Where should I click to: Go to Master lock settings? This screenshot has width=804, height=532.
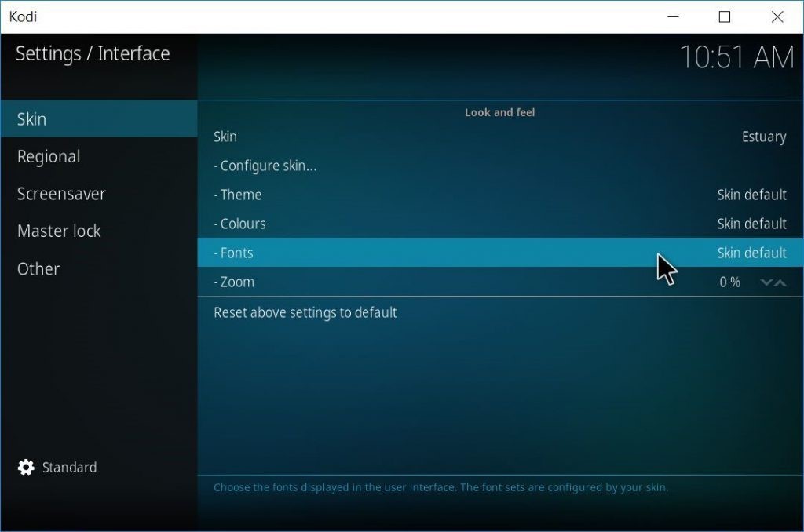tap(99, 231)
